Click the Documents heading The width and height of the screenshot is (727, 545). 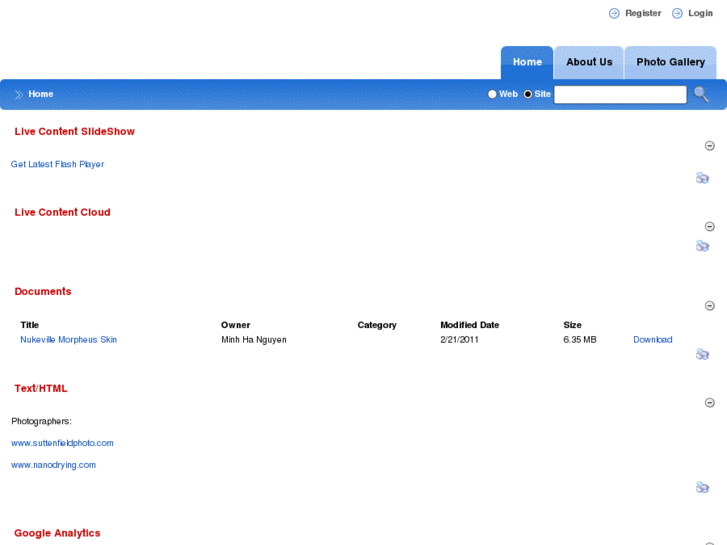(43, 292)
